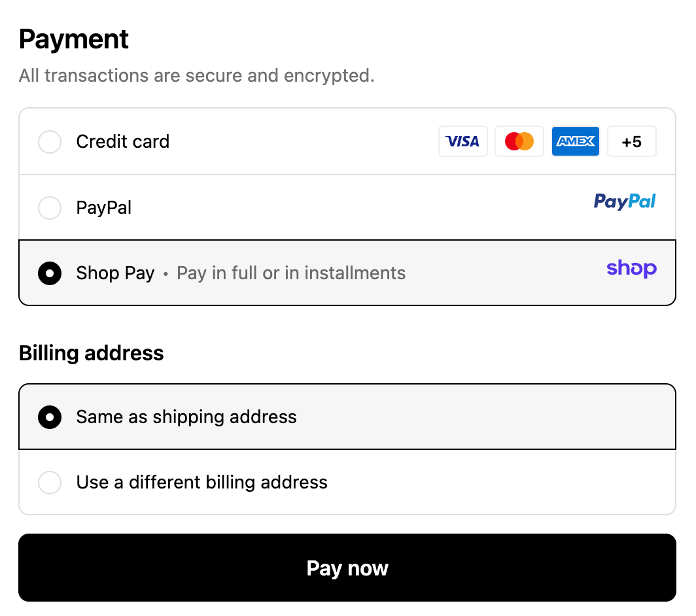Viewport: 696px width, 616px height.
Task: Click the Payment heading
Action: (x=74, y=40)
